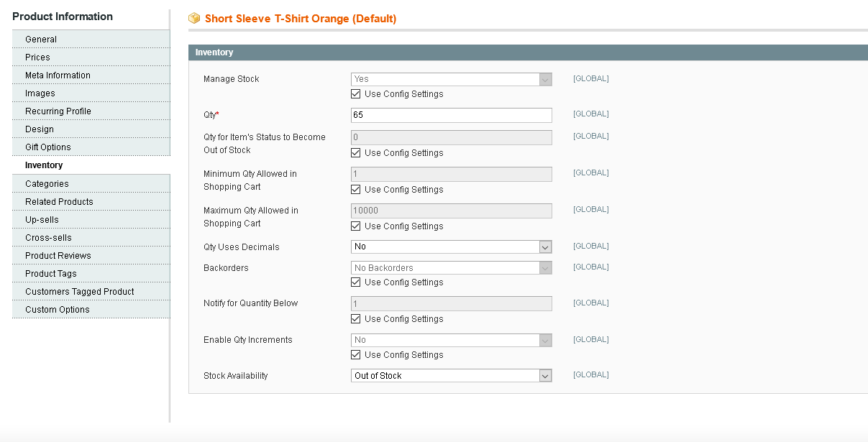Switch to the General tab
Screen dimensions: 868x442
point(41,40)
